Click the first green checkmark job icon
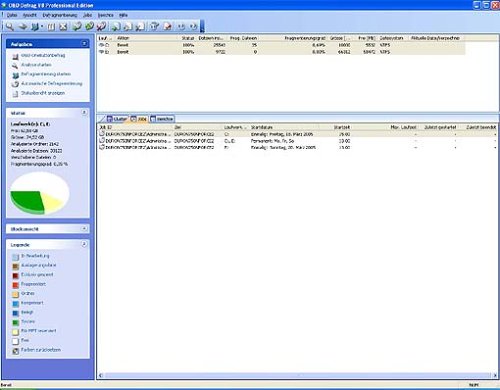The height and width of the screenshot is (390, 500). (x=77, y=26)
